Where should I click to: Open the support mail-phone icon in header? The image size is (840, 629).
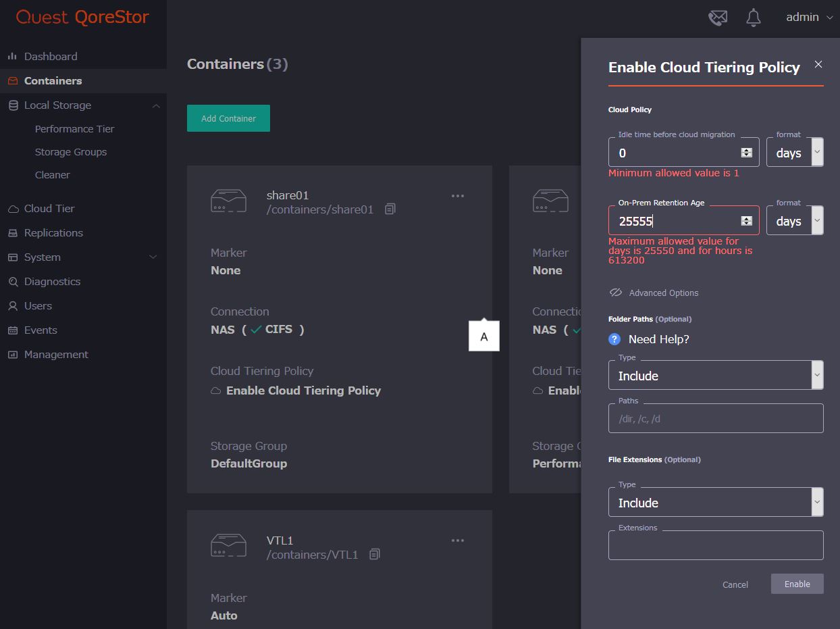tap(718, 18)
